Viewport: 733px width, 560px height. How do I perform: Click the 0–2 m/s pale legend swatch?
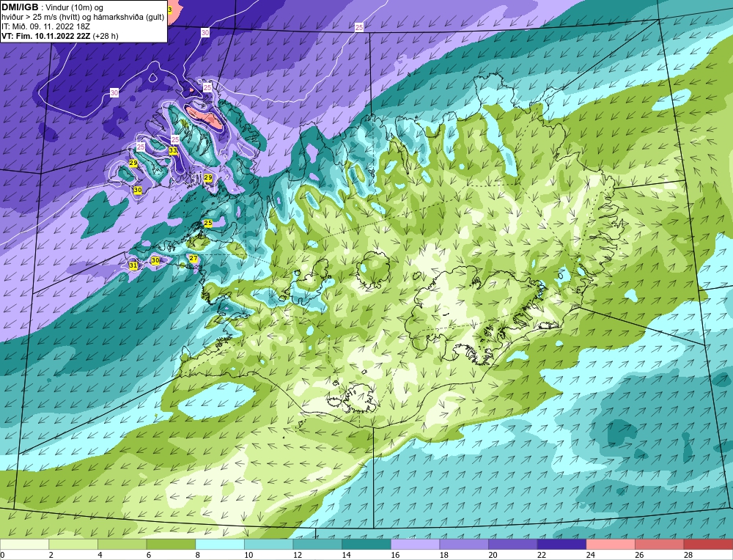(x=24, y=544)
